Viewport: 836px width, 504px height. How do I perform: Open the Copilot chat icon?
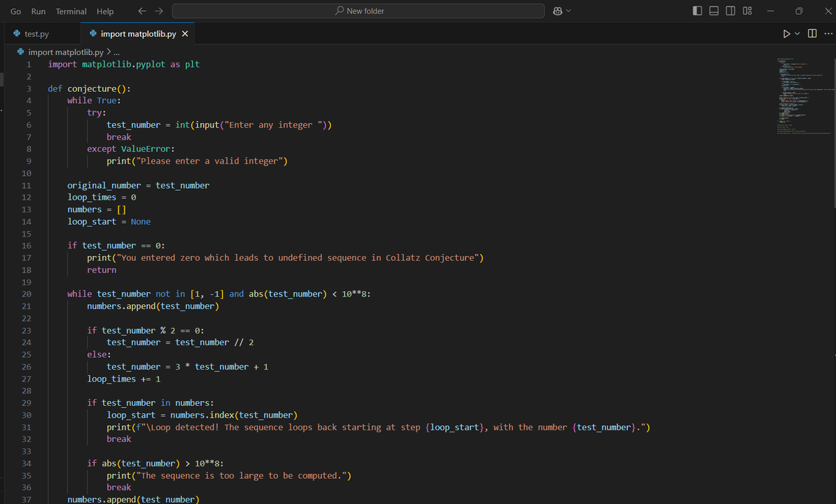tap(557, 11)
